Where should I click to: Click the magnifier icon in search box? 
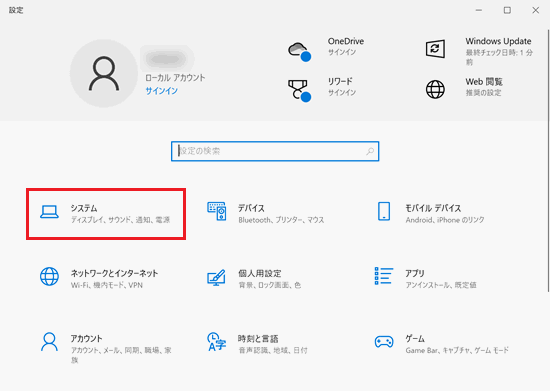click(x=370, y=151)
